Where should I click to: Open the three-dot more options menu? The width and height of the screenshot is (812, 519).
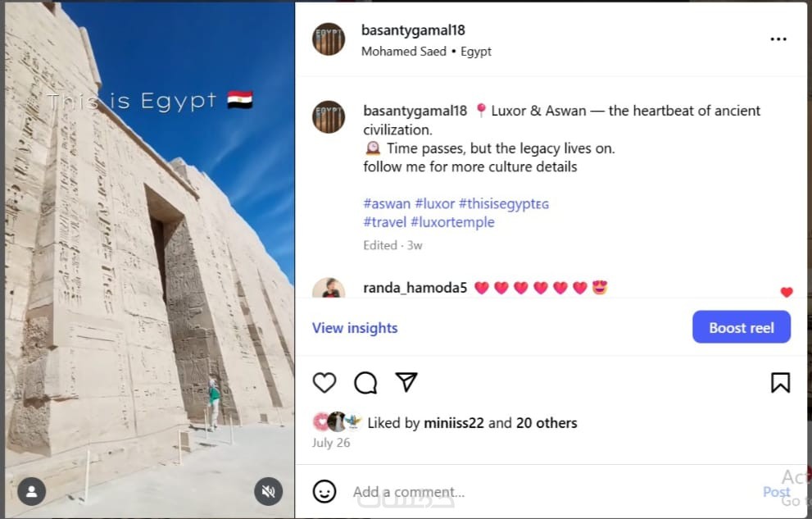pyautogui.click(x=778, y=39)
